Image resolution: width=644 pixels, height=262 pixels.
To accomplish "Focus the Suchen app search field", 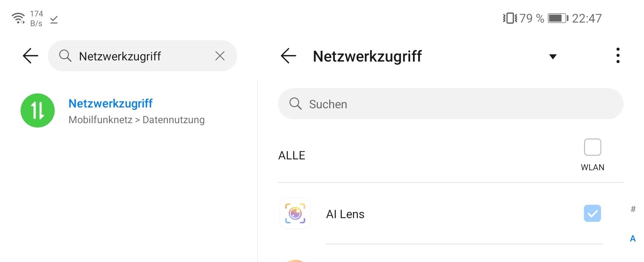I will pos(450,104).
